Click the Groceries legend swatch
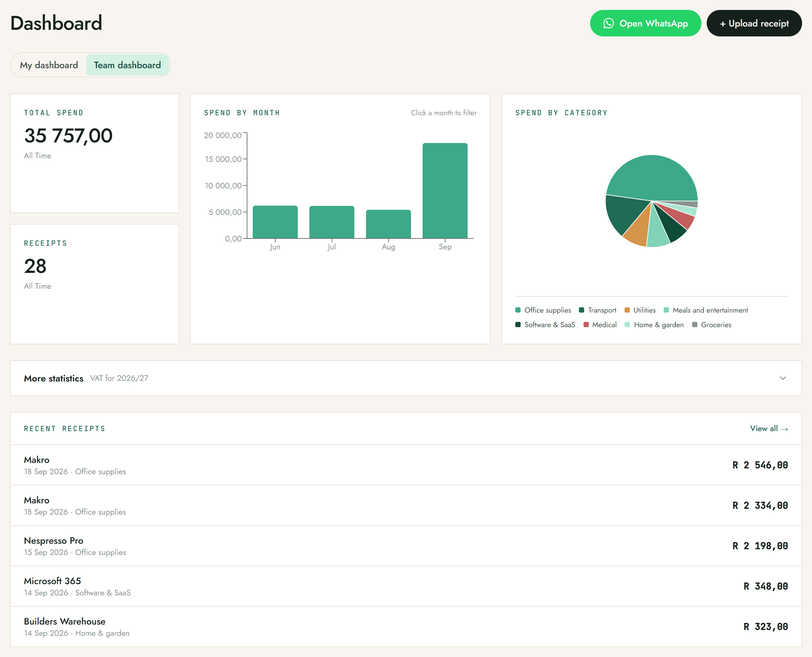Image resolution: width=812 pixels, height=657 pixels. pos(695,325)
